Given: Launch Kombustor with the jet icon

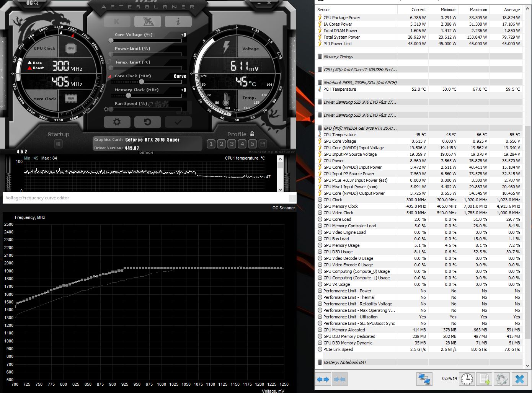Looking at the screenshot, I should point(147,21).
